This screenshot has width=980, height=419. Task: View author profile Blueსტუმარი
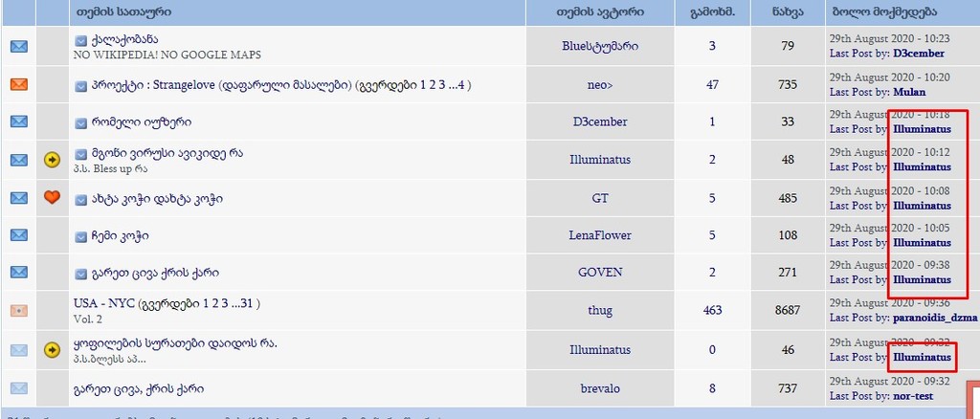coord(600,46)
